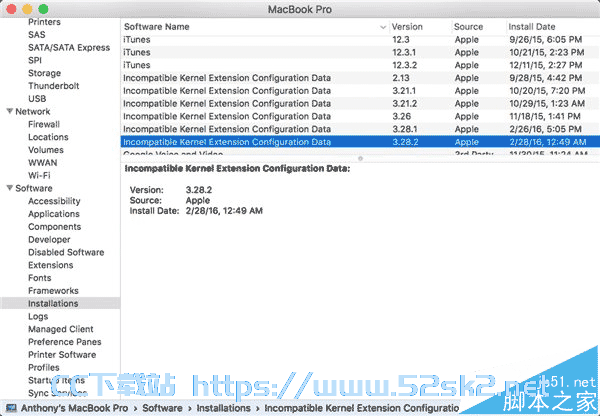Open Storage in the sidebar
This screenshot has height=416, width=600.
[x=44, y=73]
